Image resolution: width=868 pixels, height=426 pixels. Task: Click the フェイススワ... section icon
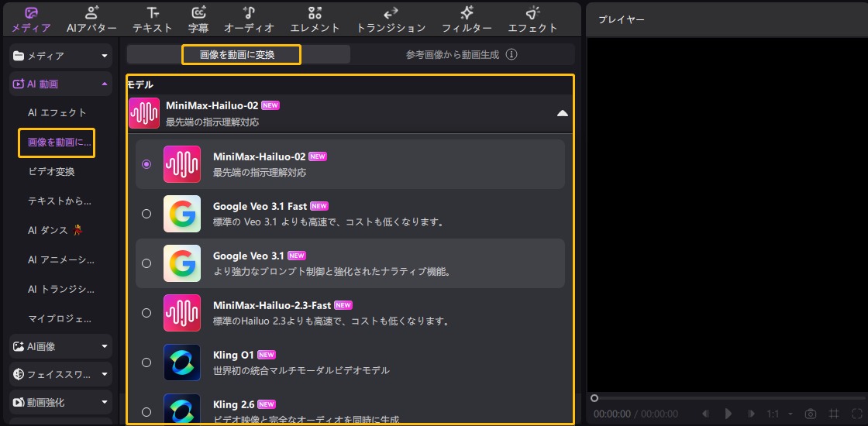click(x=19, y=375)
